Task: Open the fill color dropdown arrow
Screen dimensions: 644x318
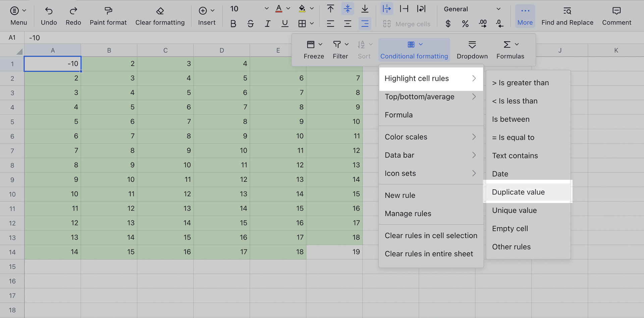Action: 312,8
